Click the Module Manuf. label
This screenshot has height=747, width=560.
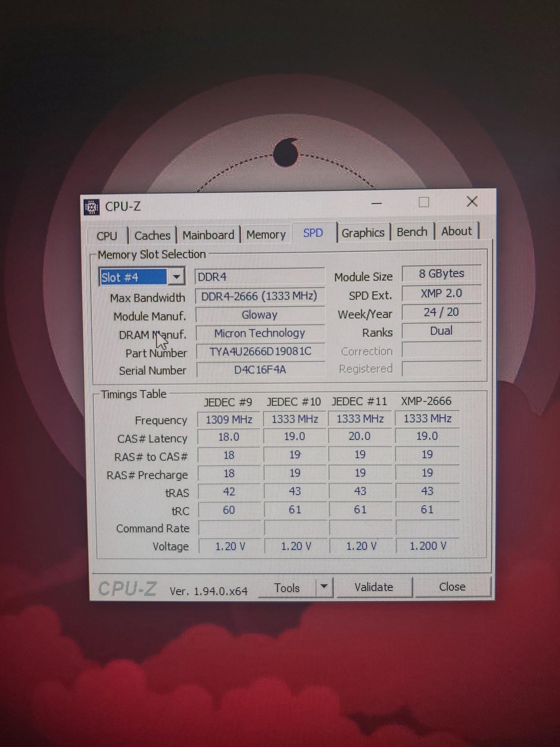click(x=149, y=316)
